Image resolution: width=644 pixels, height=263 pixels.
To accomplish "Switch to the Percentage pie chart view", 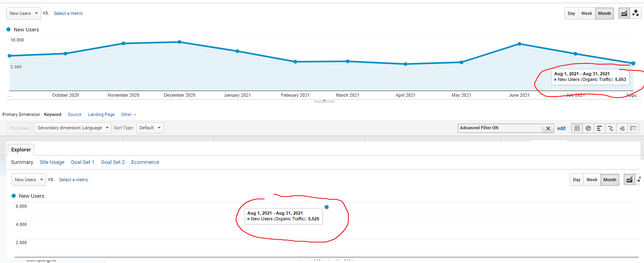I will pos(588,128).
